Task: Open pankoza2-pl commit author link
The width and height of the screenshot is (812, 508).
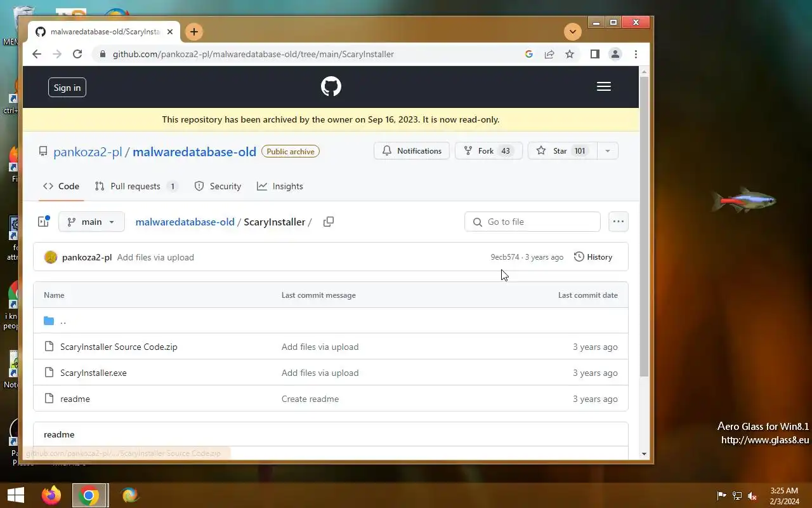Action: pos(87,257)
